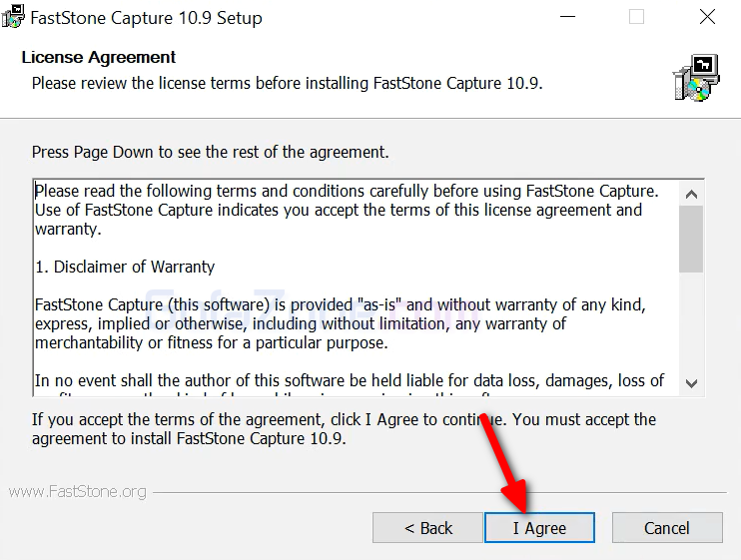The width and height of the screenshot is (741, 560).
Task: Click the "In no event shall the author" paragraph
Action: pos(350,380)
